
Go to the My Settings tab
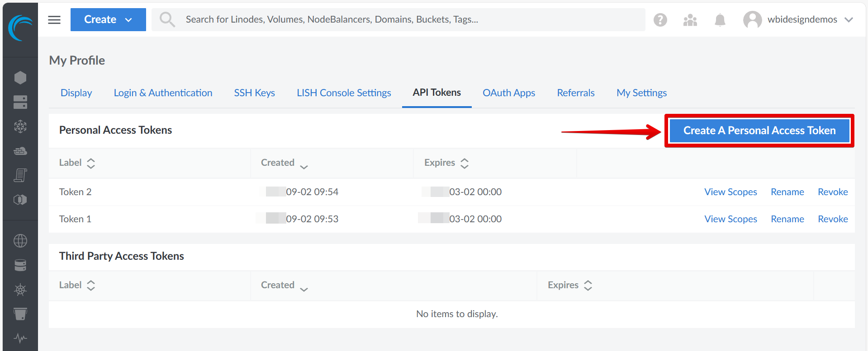point(642,93)
